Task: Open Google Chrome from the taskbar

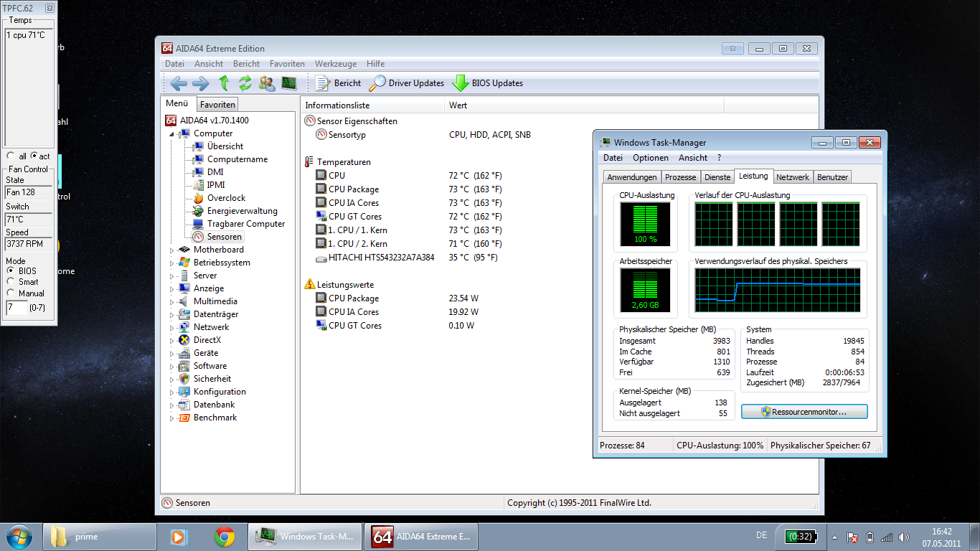Action: pyautogui.click(x=225, y=537)
